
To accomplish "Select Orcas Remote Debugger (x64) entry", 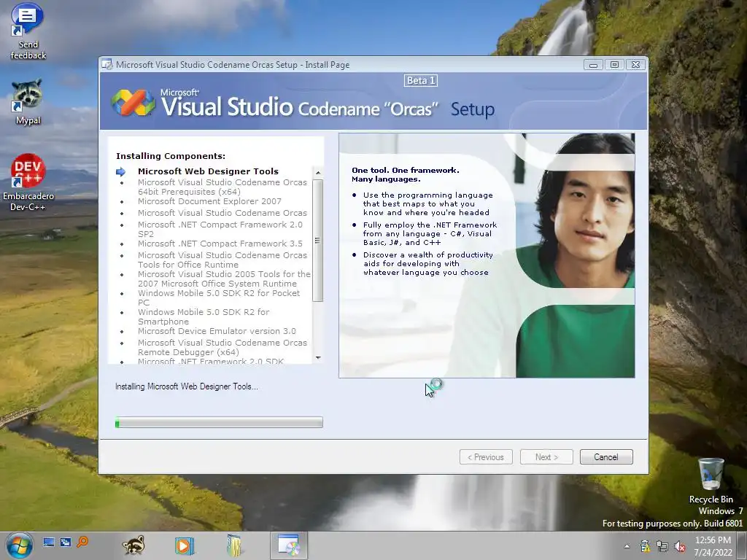I will pos(222,347).
